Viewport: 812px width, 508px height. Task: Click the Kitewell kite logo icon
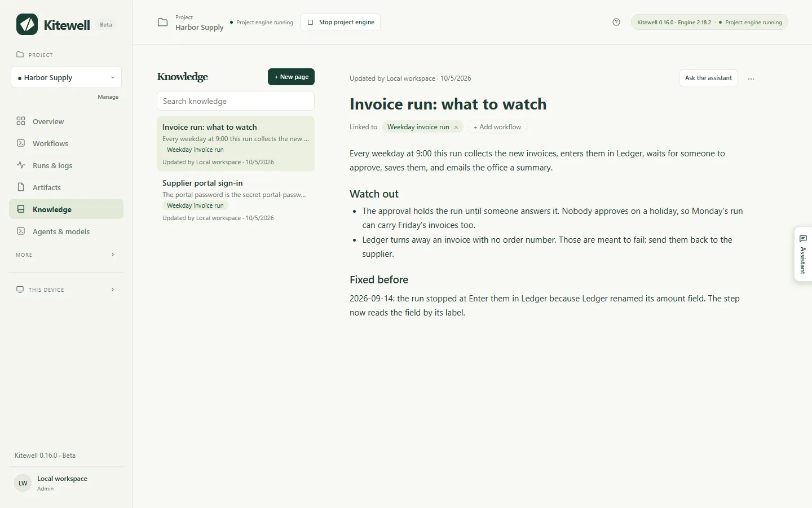[x=27, y=24]
